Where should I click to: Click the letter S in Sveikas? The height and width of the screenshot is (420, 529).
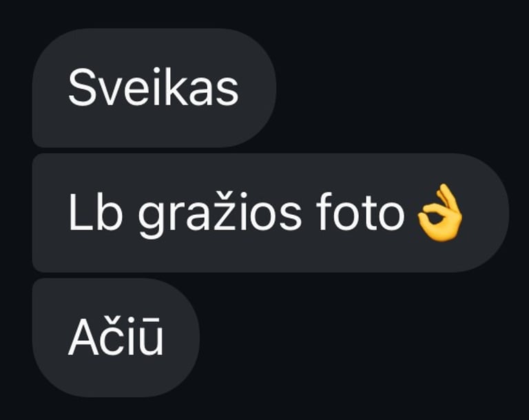coord(82,87)
